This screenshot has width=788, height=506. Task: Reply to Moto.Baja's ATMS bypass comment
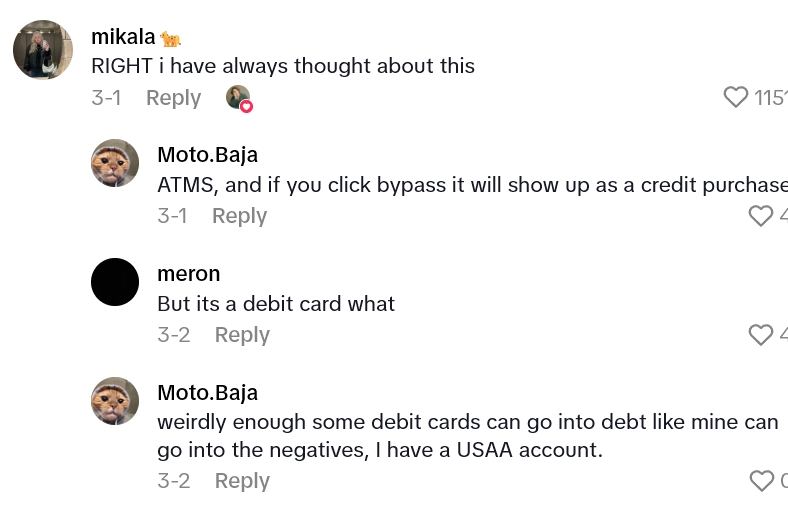(x=239, y=216)
